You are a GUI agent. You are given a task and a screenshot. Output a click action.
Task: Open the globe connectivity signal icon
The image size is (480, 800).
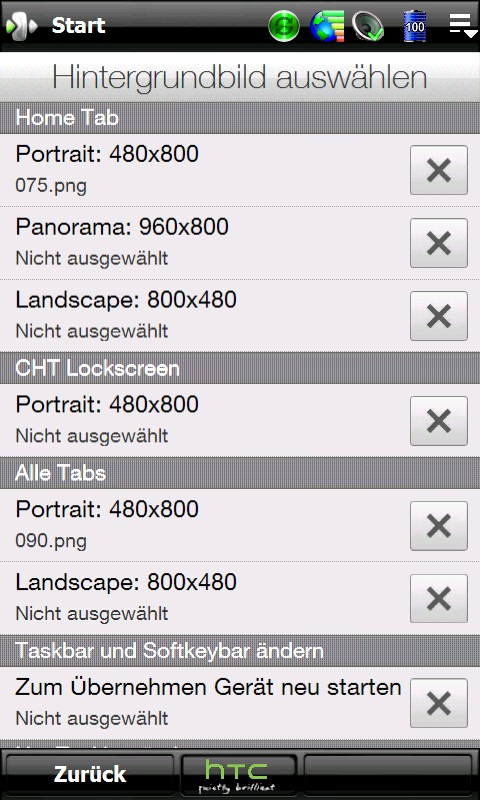click(327, 26)
